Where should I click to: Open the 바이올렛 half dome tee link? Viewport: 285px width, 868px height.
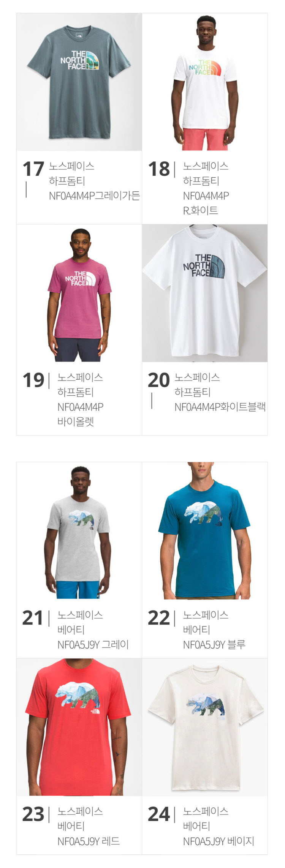(x=80, y=399)
